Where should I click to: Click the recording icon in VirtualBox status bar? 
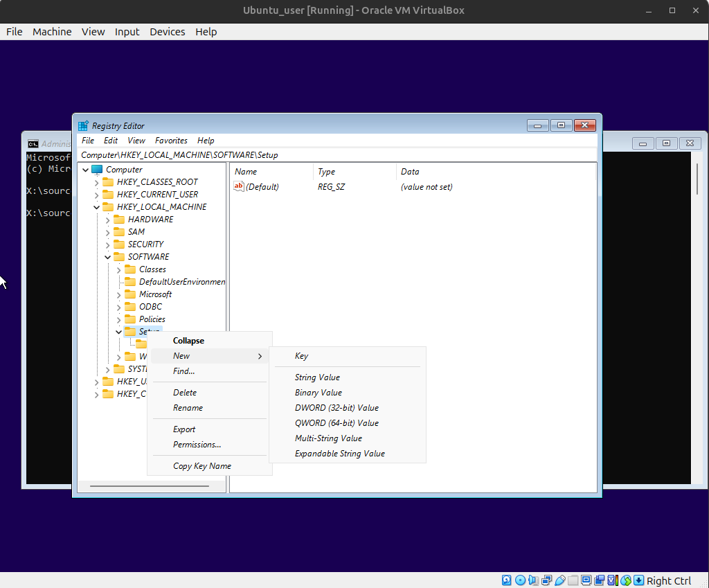[599, 580]
